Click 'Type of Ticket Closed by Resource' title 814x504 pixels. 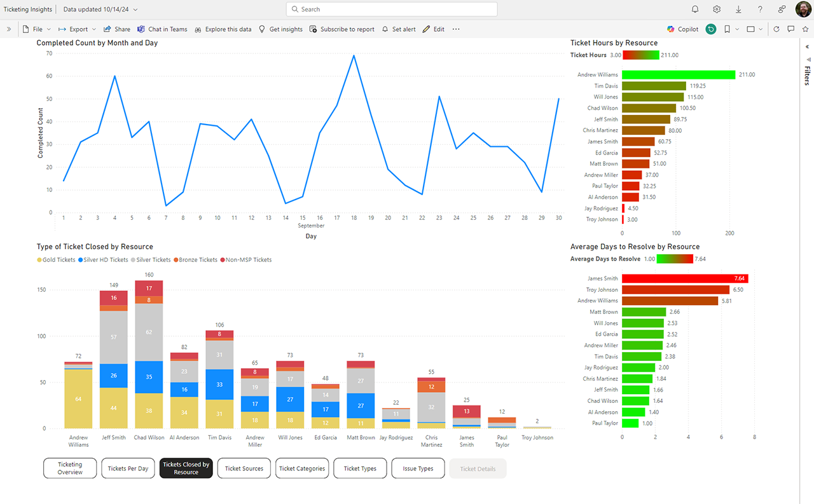pyautogui.click(x=95, y=247)
